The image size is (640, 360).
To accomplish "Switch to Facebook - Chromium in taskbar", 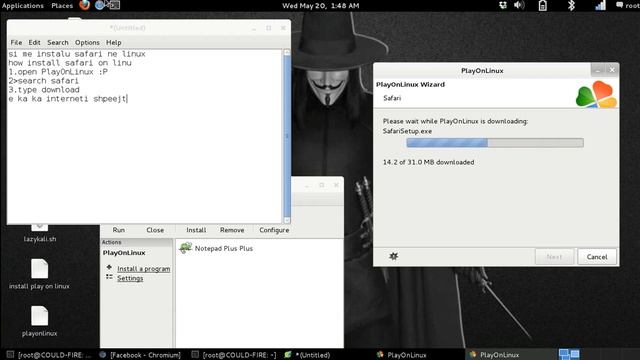I will 140,355.
